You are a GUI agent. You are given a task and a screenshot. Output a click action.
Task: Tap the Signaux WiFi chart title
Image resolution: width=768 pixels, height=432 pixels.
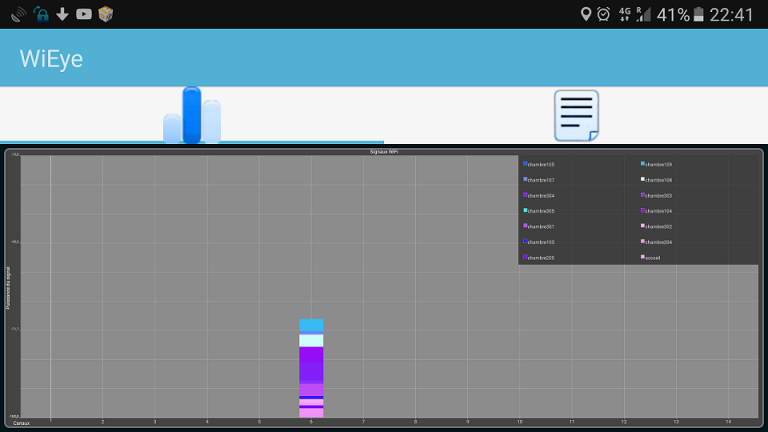pyautogui.click(x=384, y=152)
